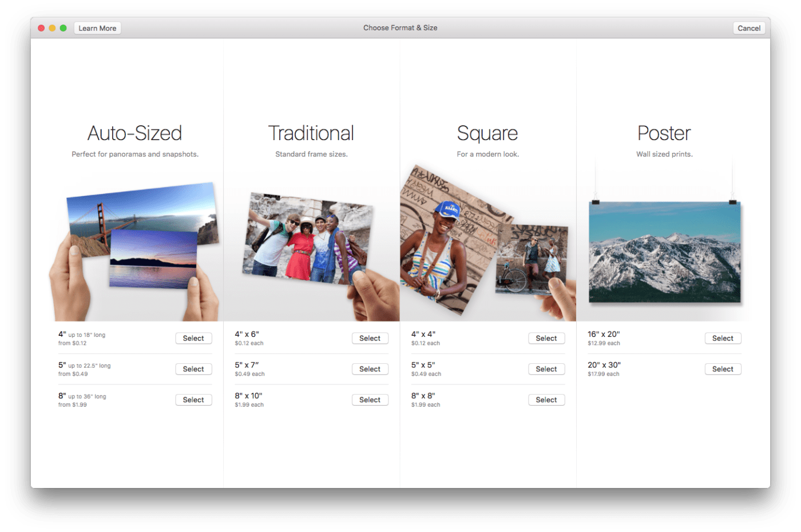Click the Golden Gate Bridge panorama photo

(x=143, y=212)
